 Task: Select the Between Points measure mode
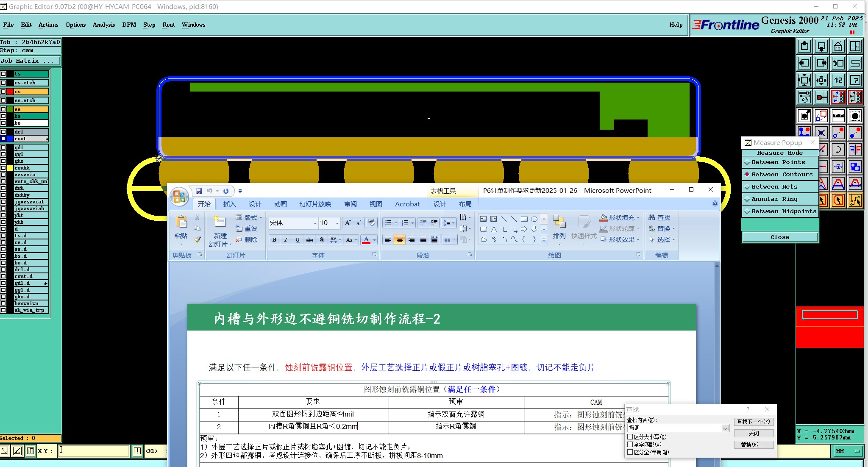tap(779, 162)
